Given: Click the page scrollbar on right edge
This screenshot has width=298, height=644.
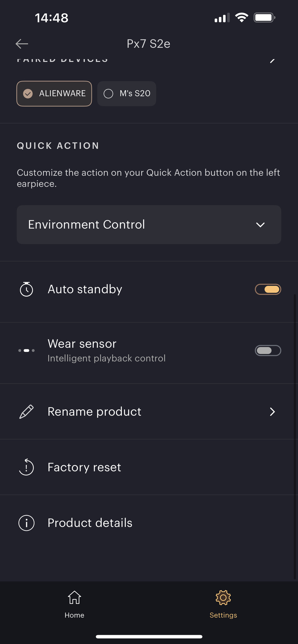Looking at the screenshot, I should point(295,437).
